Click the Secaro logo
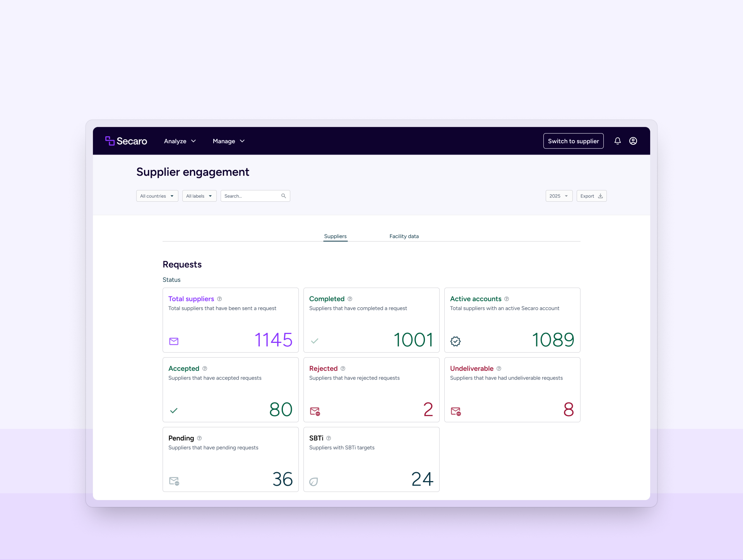 [126, 141]
